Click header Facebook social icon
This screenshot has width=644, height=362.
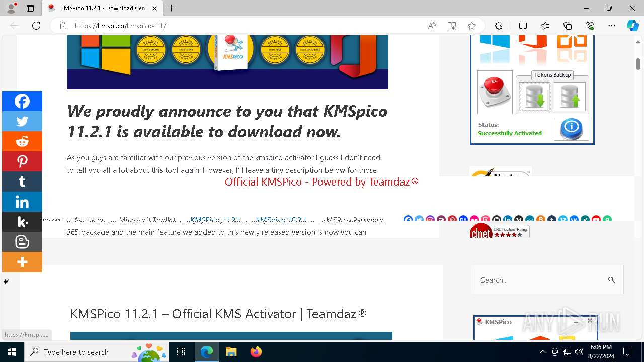coord(408,220)
